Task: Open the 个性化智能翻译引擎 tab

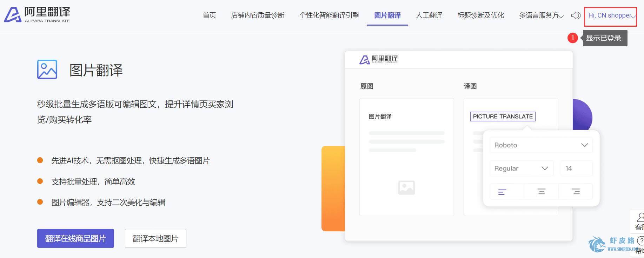Action: pyautogui.click(x=329, y=15)
